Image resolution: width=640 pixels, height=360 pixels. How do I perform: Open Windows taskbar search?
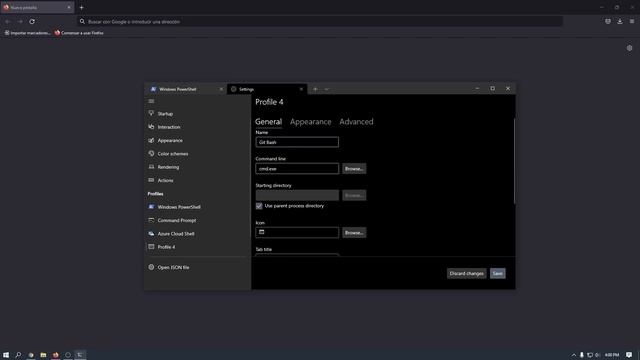pyautogui.click(x=18, y=355)
